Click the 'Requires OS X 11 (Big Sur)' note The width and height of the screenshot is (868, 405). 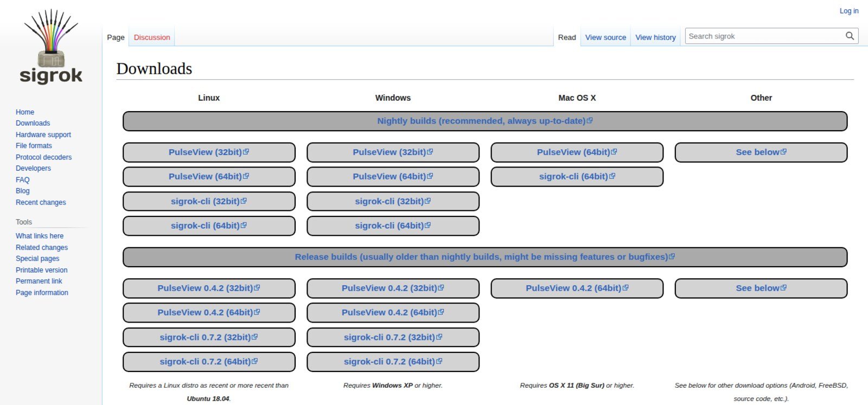tap(577, 385)
